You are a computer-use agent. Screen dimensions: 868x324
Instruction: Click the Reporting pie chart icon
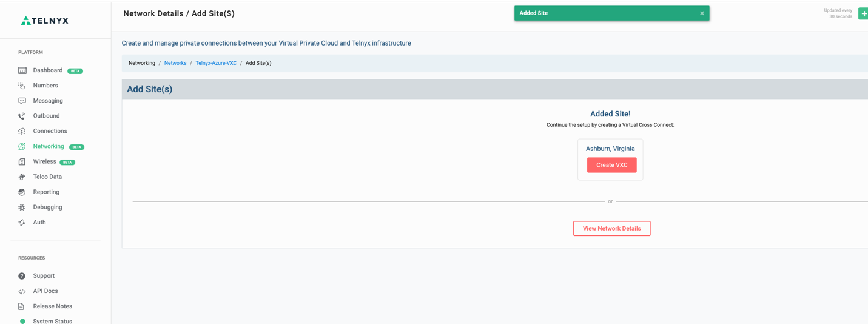22,192
